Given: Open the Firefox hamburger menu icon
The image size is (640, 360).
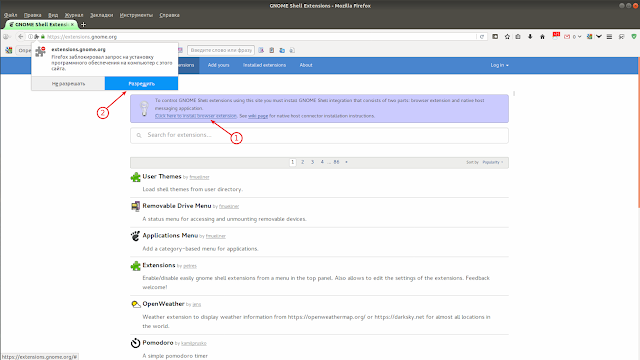Looking at the screenshot, I should point(609,37).
